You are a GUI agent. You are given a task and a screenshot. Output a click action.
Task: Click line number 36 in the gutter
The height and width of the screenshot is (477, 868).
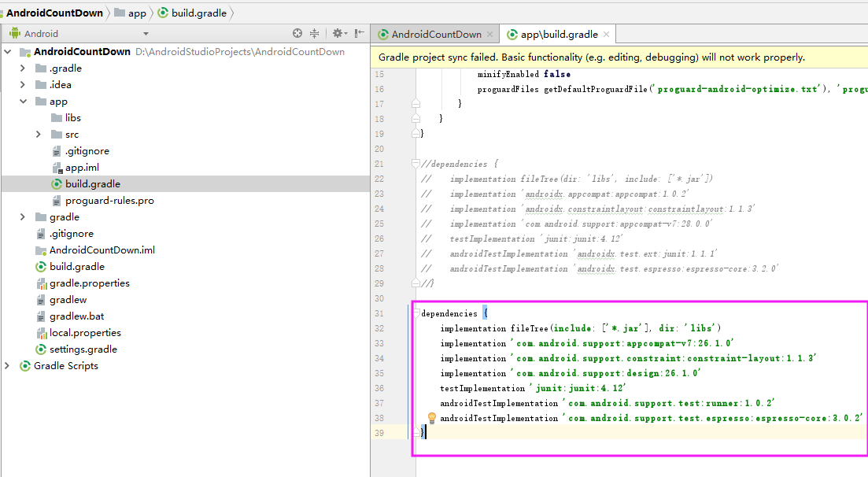coord(379,388)
